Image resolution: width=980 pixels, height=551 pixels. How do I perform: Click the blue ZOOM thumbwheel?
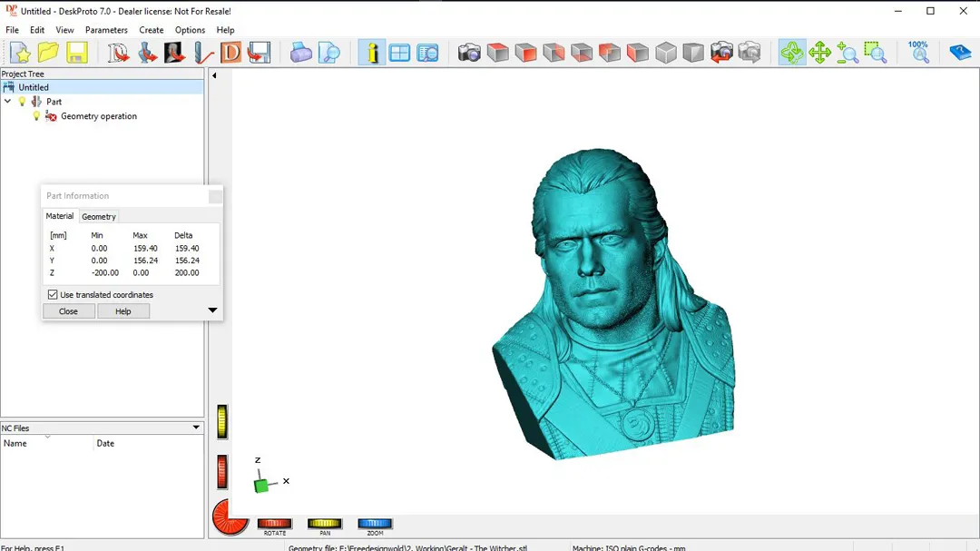coord(375,524)
